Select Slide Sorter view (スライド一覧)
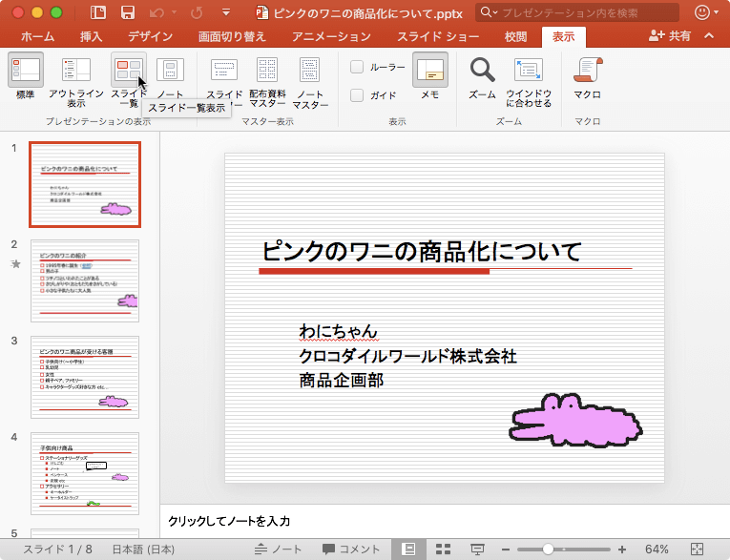The width and height of the screenshot is (730, 560). 129,80
